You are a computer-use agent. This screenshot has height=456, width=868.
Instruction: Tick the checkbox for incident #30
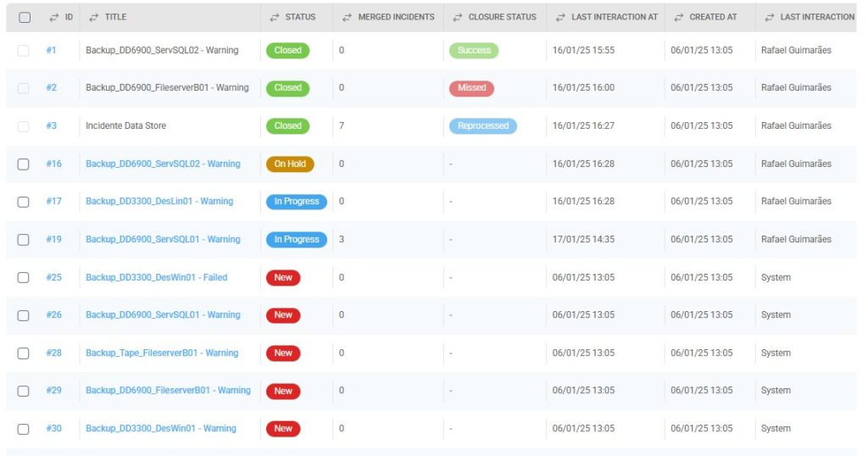pyautogui.click(x=24, y=429)
